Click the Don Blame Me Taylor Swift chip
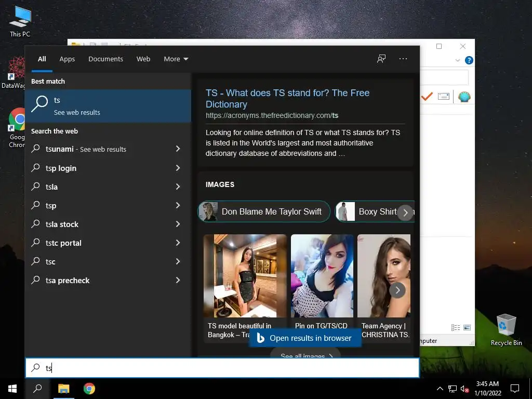 click(264, 211)
